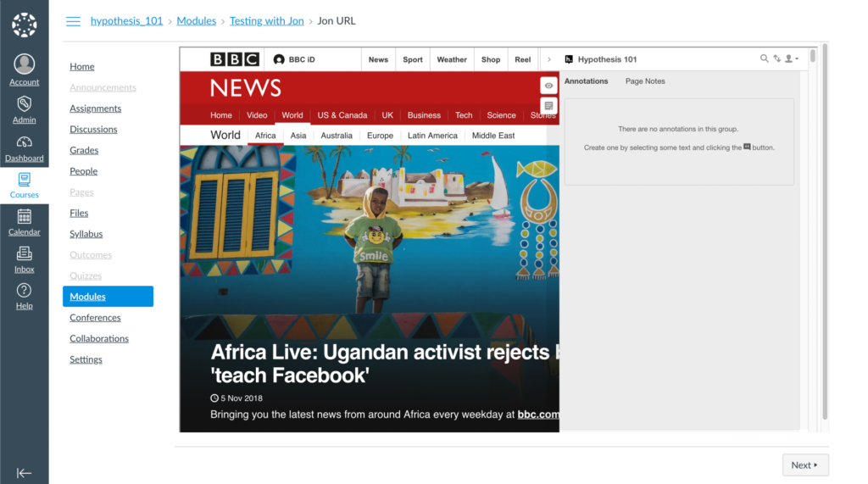Open the hypothesis_101 breadcrumb link
868x484 pixels.
[x=127, y=21]
